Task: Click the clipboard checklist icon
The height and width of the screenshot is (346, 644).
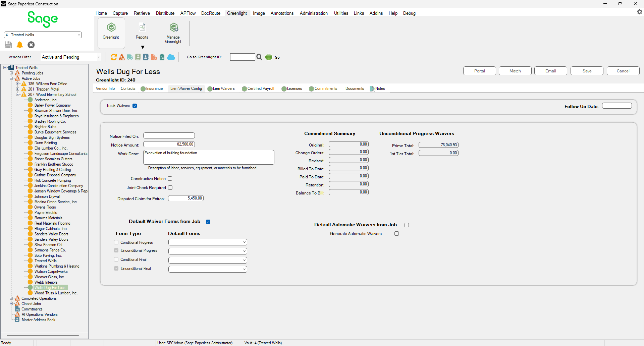Action: click(x=162, y=57)
